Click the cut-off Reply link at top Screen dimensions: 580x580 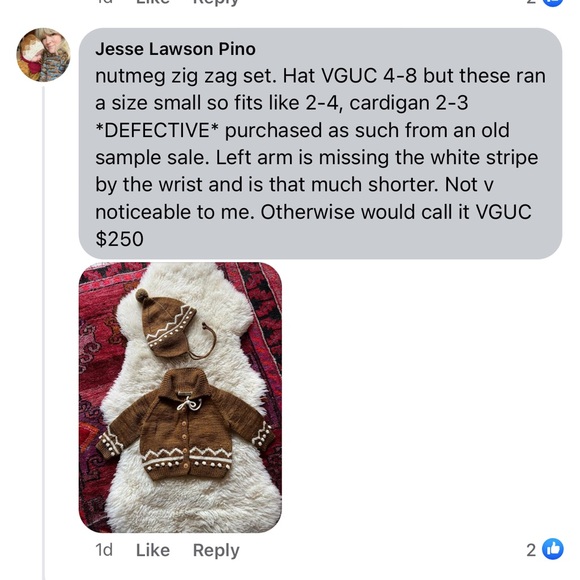[216, 3]
